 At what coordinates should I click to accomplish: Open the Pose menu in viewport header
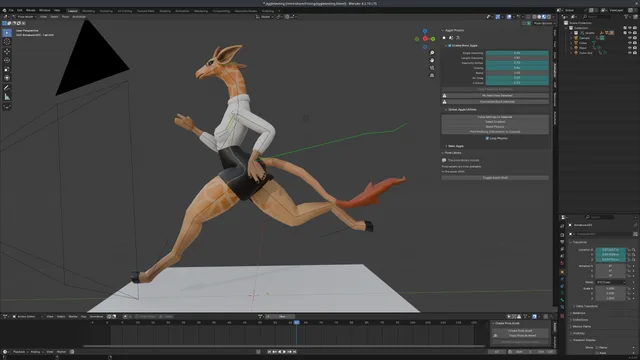(x=65, y=17)
